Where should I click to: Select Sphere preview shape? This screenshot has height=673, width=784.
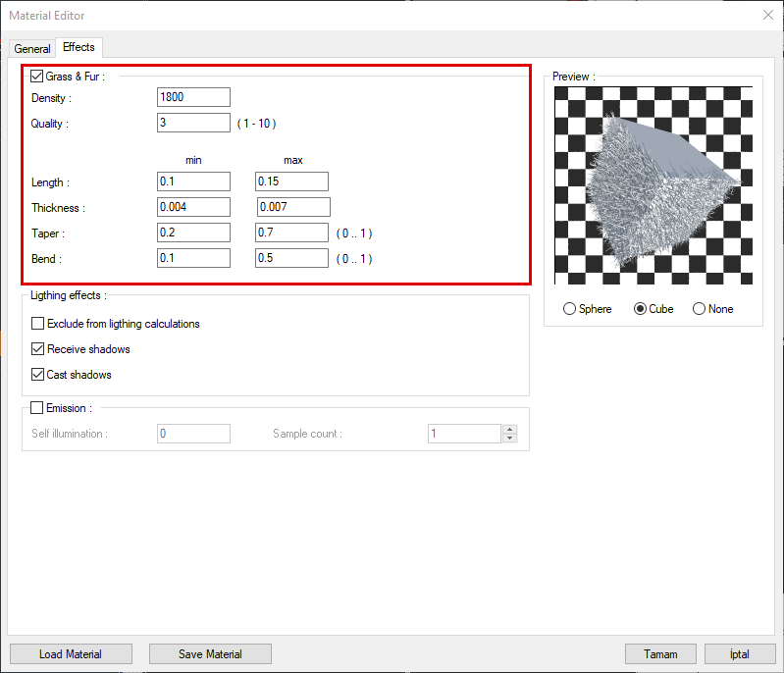[x=570, y=309]
